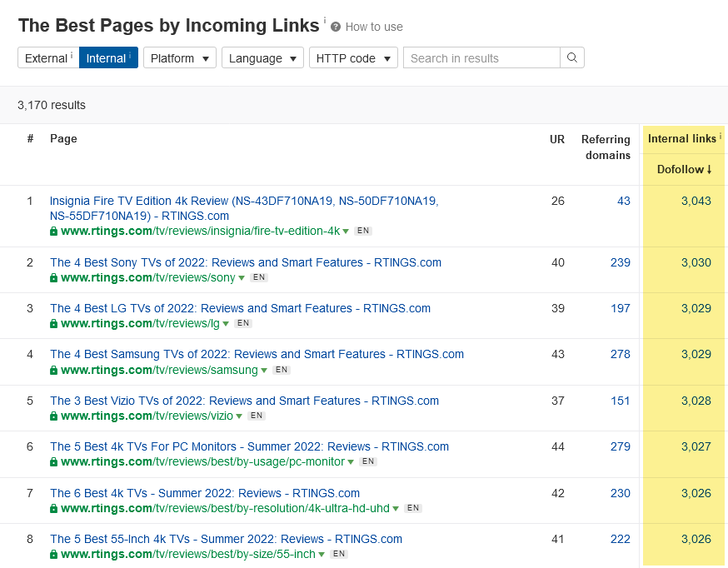This screenshot has height=568, width=728.
Task: Click the EN badge on the Vizio TVs row
Action: 256,415
